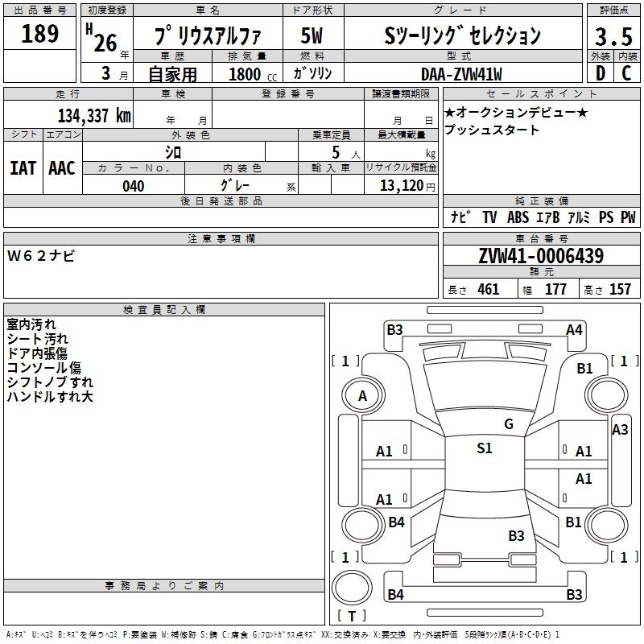Screen dimensions: 644x644
Task: Click the B3 mark on rear hatch
Action: pos(516,535)
